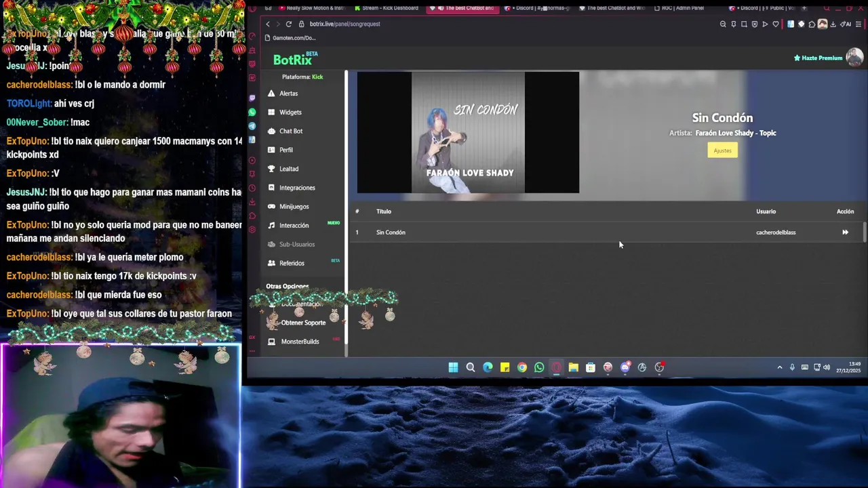The image size is (868, 488).
Task: Open Microsoft Store from the taskbar
Action: [x=591, y=367]
